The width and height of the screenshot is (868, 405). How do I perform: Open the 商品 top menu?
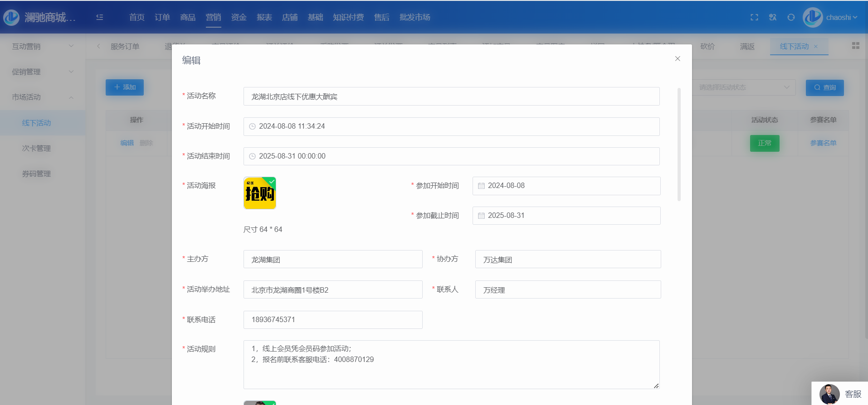click(x=188, y=17)
